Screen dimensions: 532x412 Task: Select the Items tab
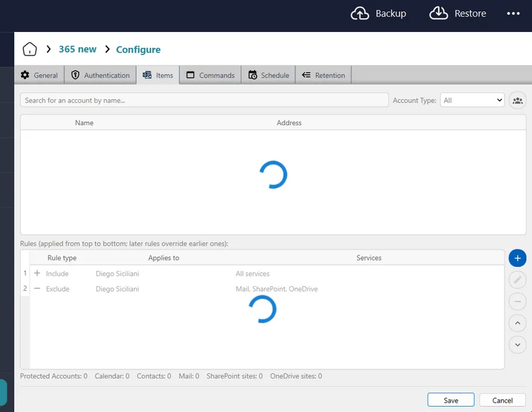click(x=158, y=75)
